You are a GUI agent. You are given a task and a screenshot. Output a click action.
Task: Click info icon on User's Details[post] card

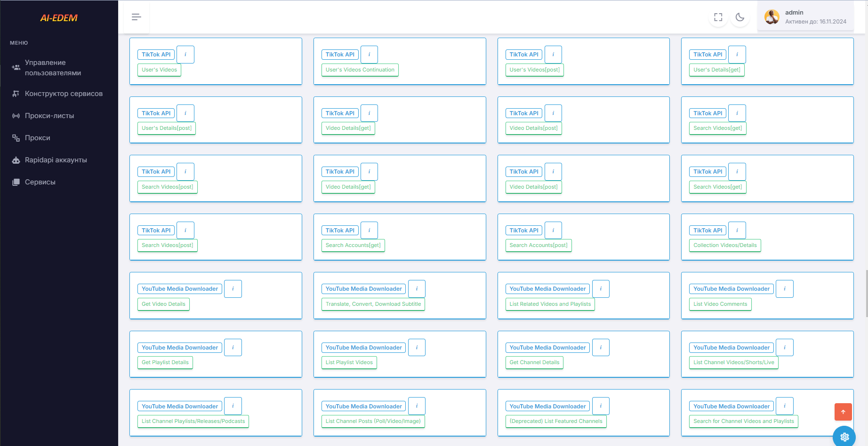click(x=185, y=113)
